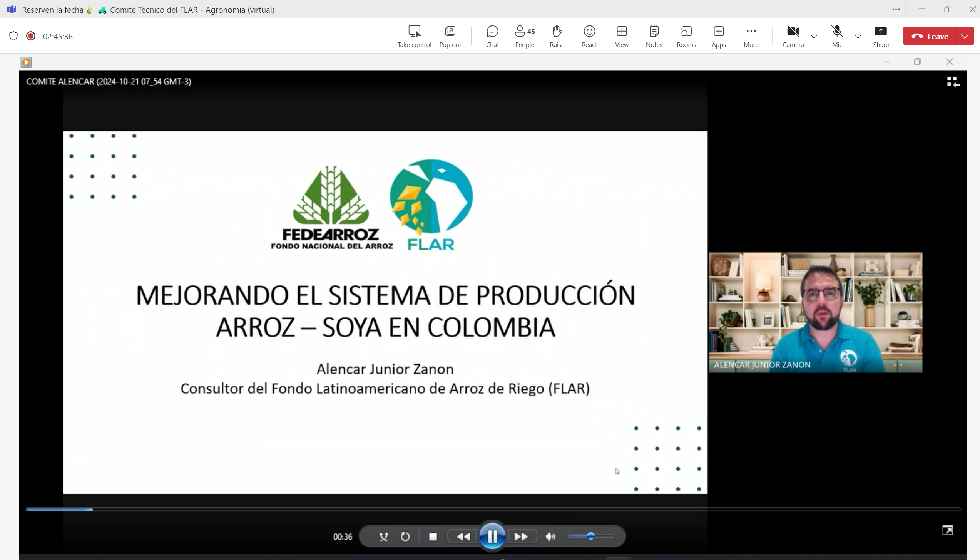The image size is (980, 560).
Task: Switch to library view in media player
Action: pos(953,82)
